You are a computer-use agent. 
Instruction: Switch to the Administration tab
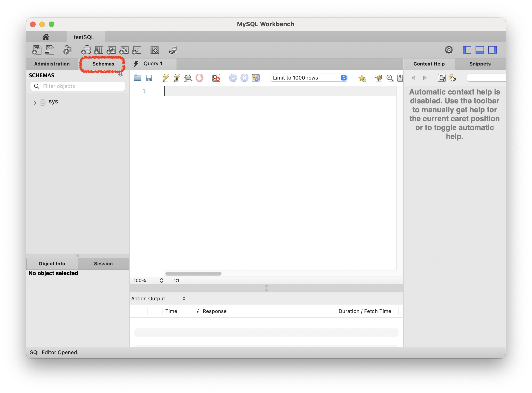coord(52,64)
